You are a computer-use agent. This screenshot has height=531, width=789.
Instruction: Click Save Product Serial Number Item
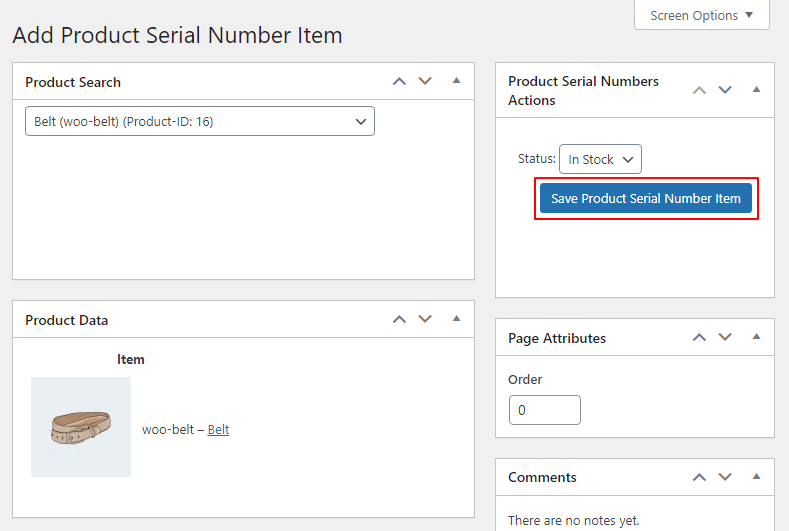pyautogui.click(x=646, y=198)
